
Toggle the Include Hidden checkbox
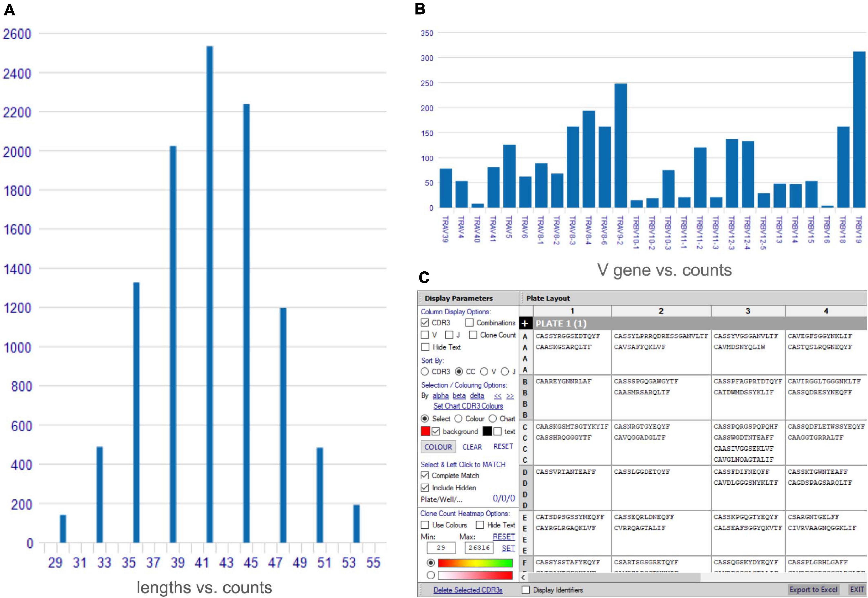425,488
